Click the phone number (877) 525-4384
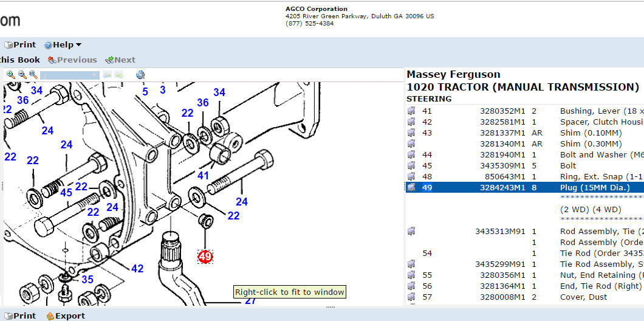The height and width of the screenshot is (321, 644). coord(310,24)
